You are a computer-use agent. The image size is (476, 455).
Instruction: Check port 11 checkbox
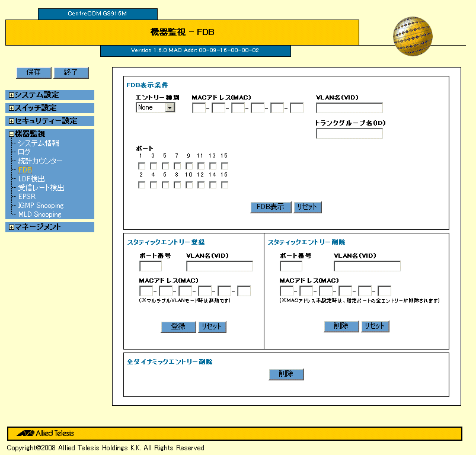[x=201, y=166]
